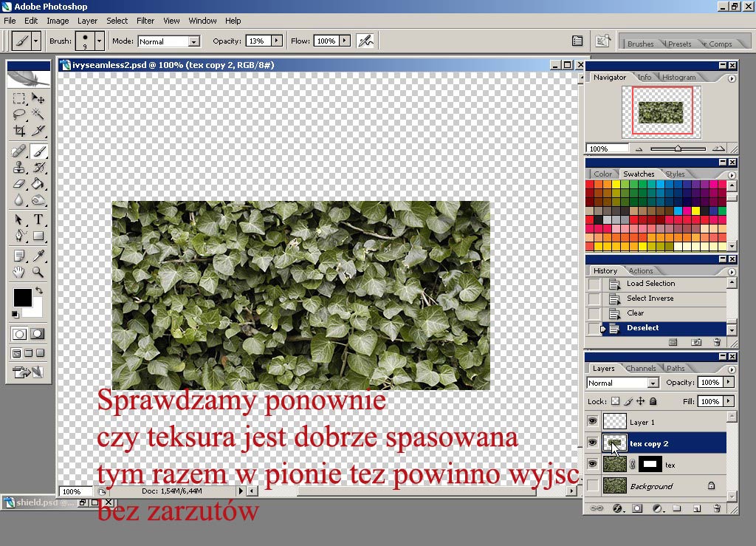Toggle visibility of the tex layer
This screenshot has width=756, height=546.
[x=592, y=465]
